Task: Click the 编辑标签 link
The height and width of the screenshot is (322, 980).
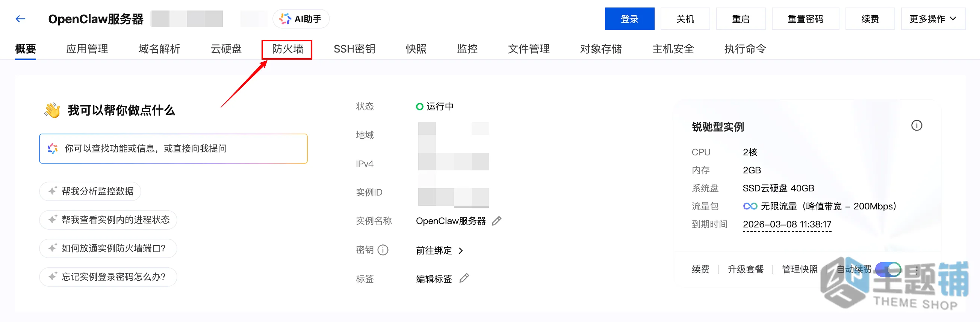Action: [x=434, y=279]
